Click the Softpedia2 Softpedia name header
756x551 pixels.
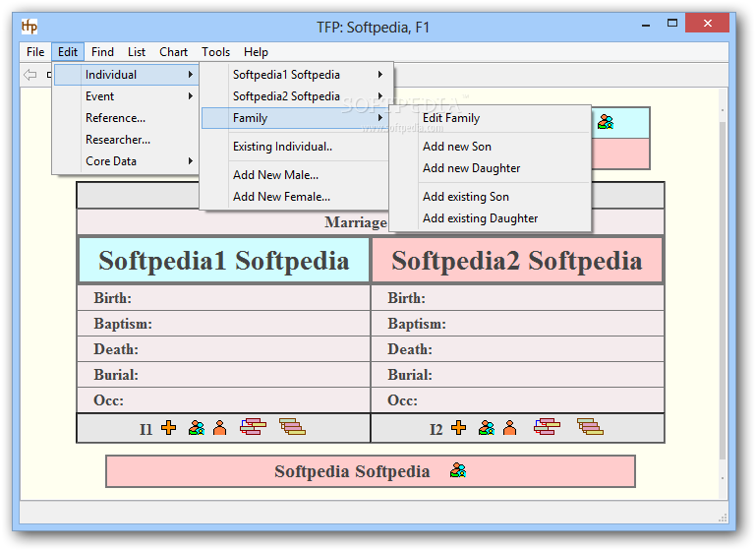point(517,261)
